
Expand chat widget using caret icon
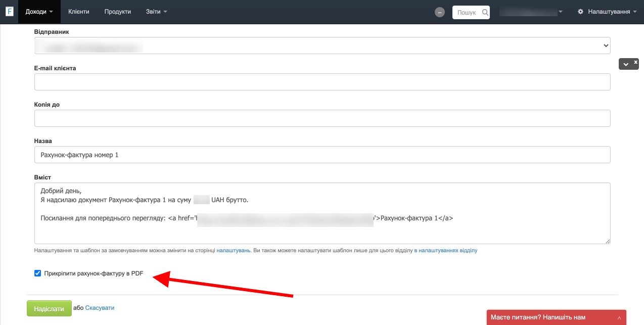tap(619, 318)
